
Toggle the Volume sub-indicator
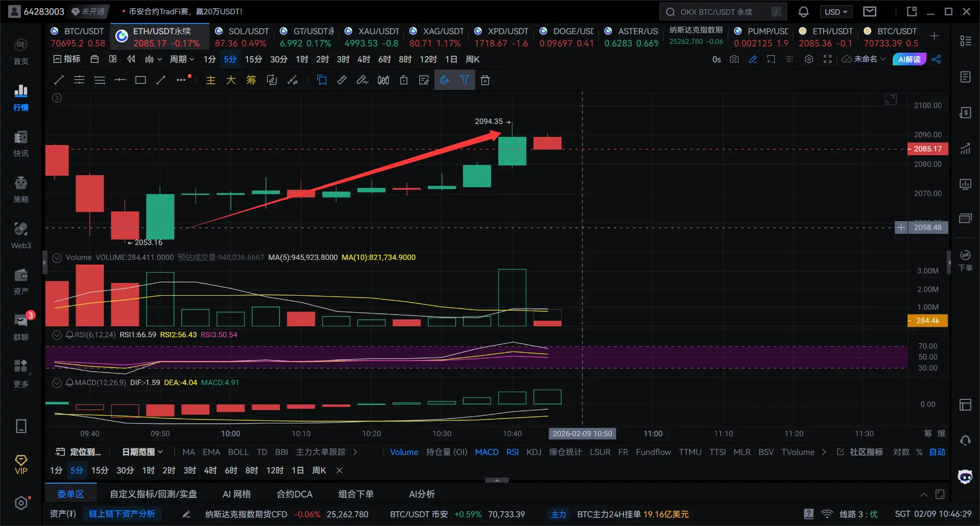(x=404, y=452)
